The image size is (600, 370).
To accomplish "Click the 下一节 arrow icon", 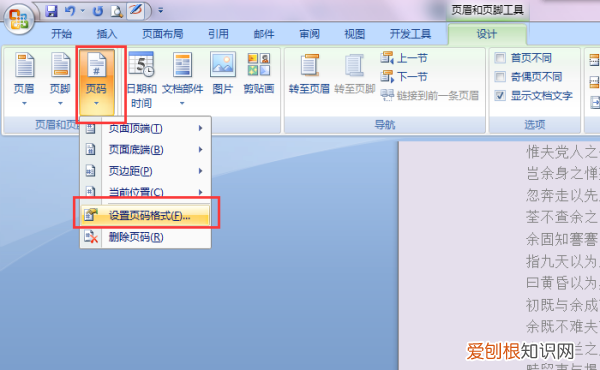I will pos(387,77).
